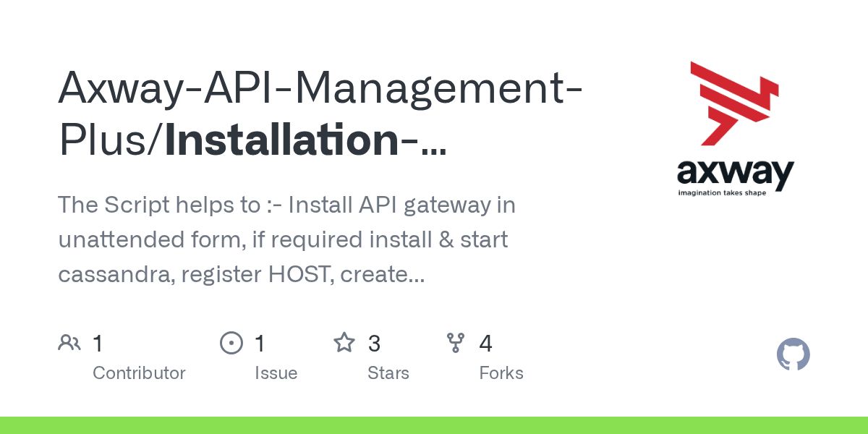Click the stars icon
The width and height of the screenshot is (868, 434).
(x=344, y=343)
